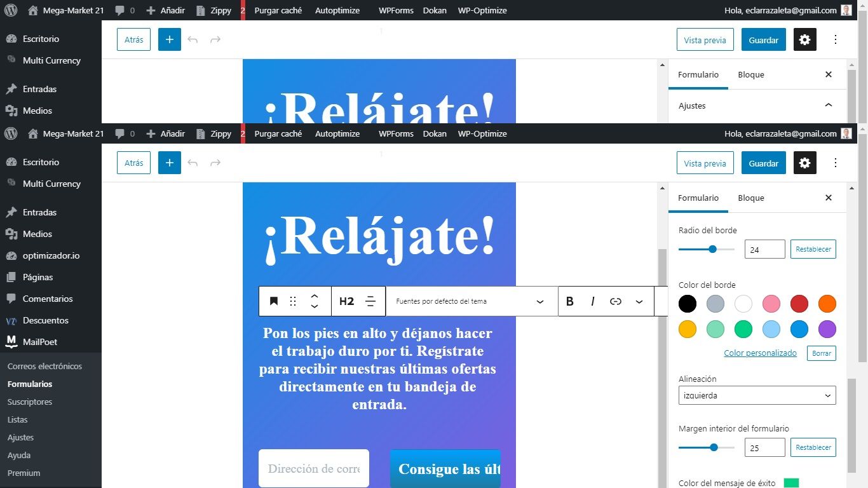This screenshot has width=868, height=488.
Task: Select the light mint green border swatch
Action: [715, 329]
